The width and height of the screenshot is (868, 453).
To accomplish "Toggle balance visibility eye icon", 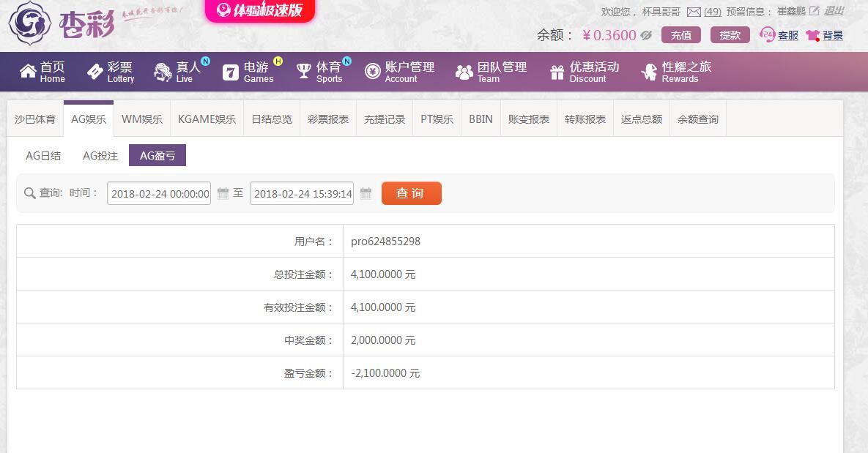I will click(646, 35).
